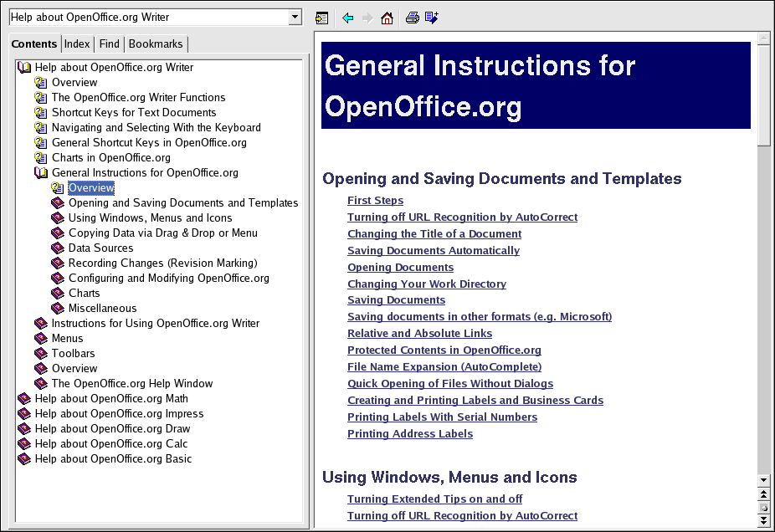Viewport: 775px width, 532px height.
Task: Click book icon beside OpenOffice.org Math help
Action: tap(24, 399)
